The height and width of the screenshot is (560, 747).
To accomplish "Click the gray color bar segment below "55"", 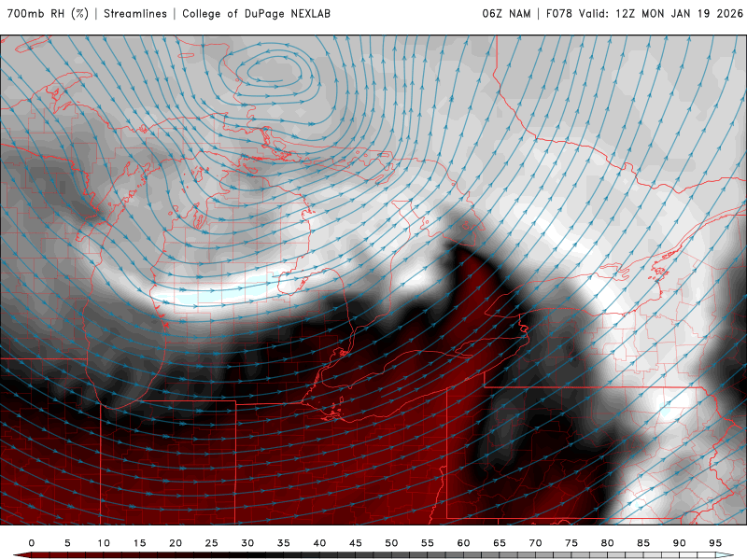I will (436, 555).
